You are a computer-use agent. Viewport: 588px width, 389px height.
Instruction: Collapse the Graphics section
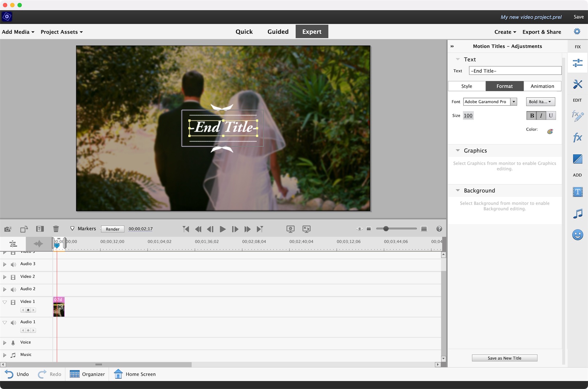pos(458,150)
